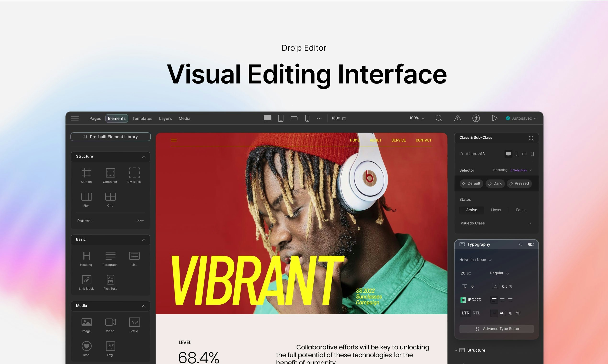Add an Image media element

click(x=86, y=325)
